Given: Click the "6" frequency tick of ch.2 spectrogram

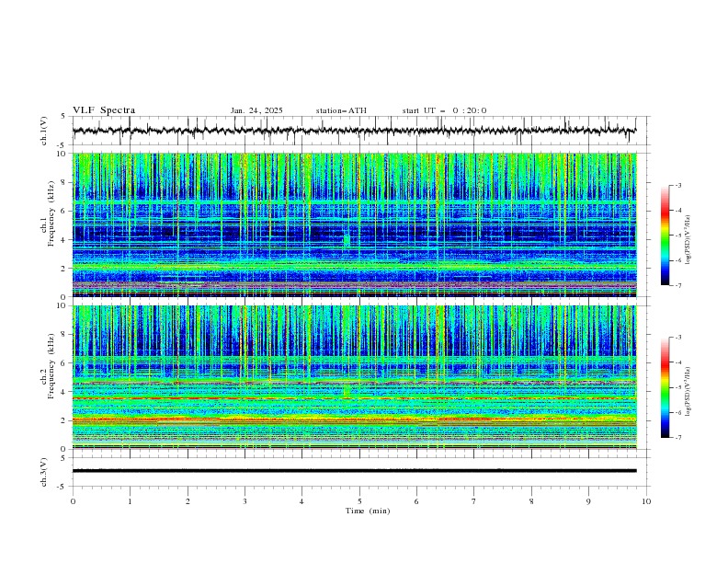Looking at the screenshot, I should pyautogui.click(x=63, y=362).
